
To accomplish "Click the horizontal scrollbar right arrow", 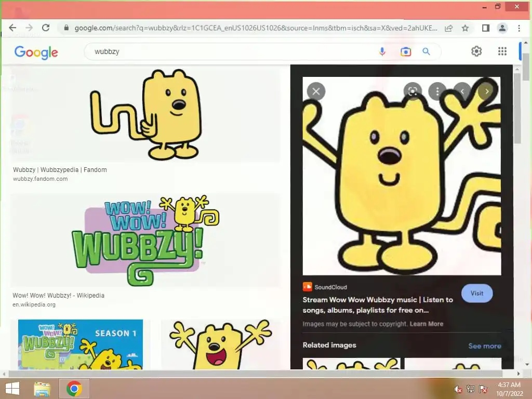I will coord(518,374).
